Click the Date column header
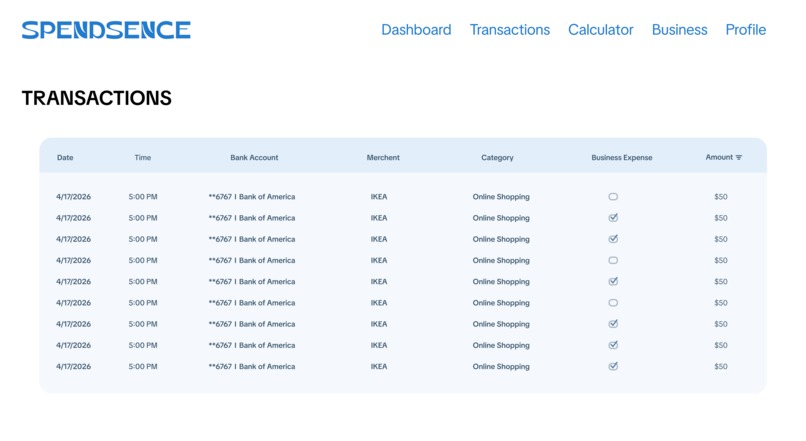 pos(65,158)
